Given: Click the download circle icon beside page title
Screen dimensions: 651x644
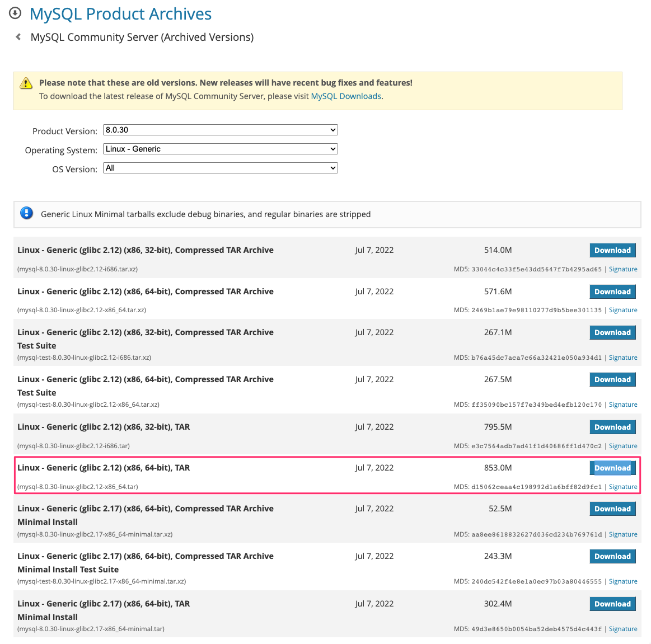Looking at the screenshot, I should point(15,13).
